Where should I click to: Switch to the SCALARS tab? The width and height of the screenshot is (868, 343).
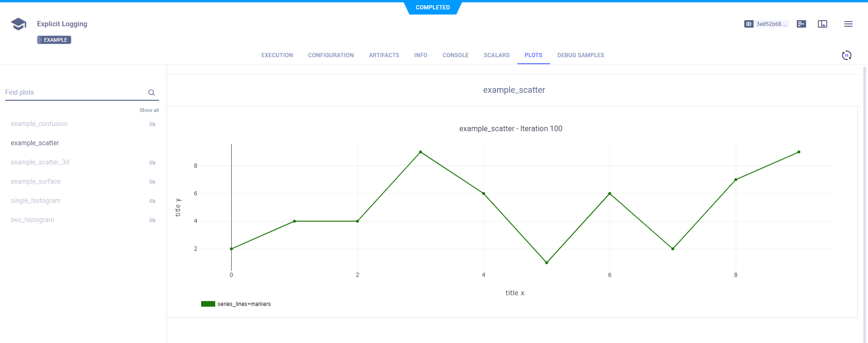click(x=497, y=55)
